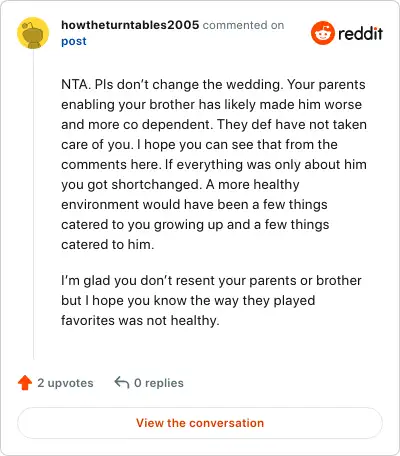400x456 pixels.
Task: Click the curved reply arrow icon
Action: tap(122, 382)
